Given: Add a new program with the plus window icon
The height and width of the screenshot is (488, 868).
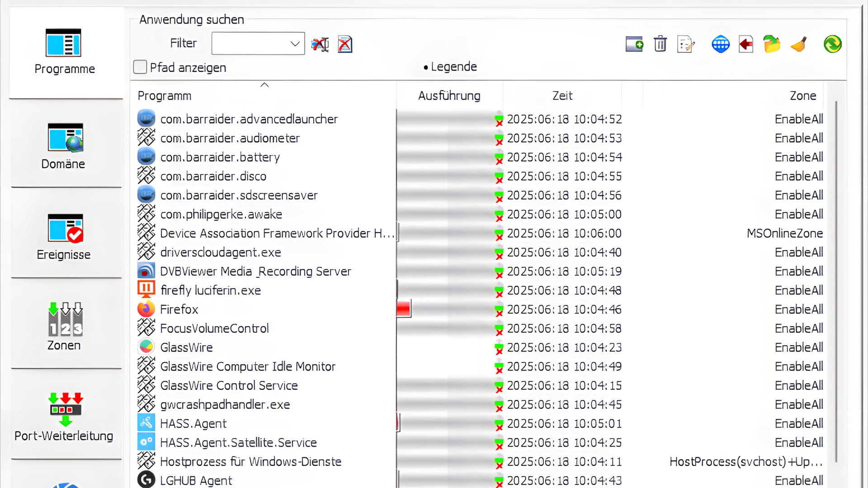Looking at the screenshot, I should [x=634, y=44].
